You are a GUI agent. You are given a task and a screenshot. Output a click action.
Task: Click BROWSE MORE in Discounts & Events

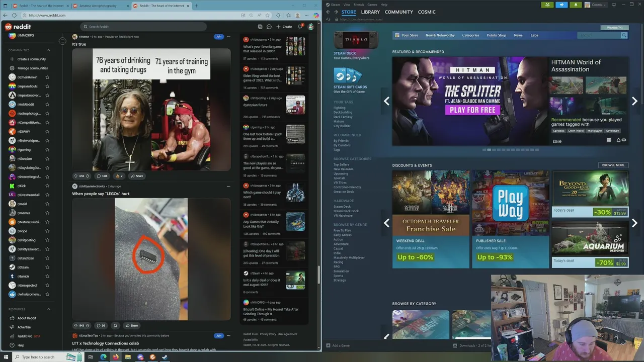(x=613, y=165)
